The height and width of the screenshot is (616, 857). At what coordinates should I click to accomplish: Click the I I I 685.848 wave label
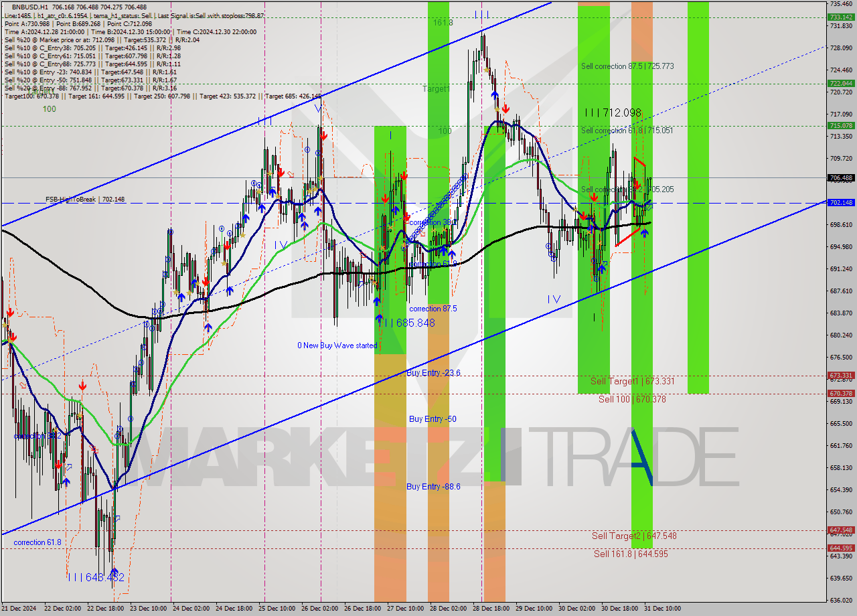click(408, 323)
